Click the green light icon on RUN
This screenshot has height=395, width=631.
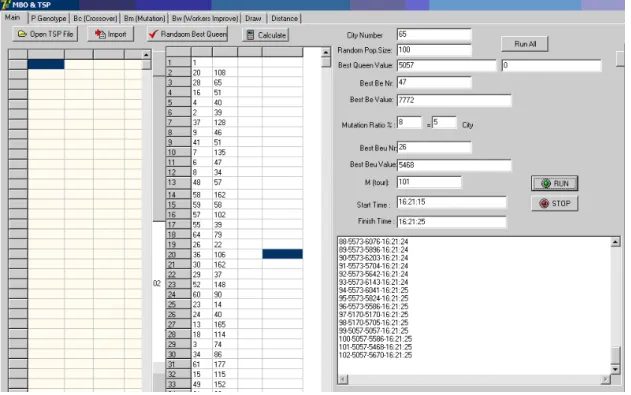click(546, 183)
